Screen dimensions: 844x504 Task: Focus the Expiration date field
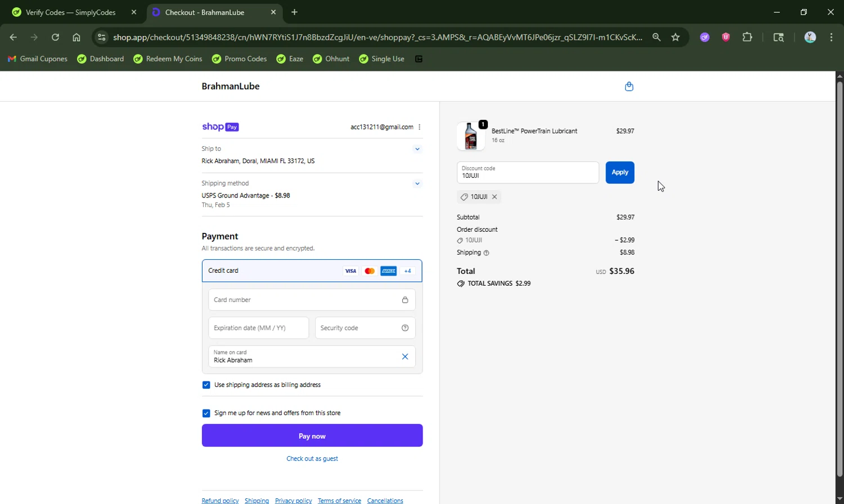click(x=259, y=328)
